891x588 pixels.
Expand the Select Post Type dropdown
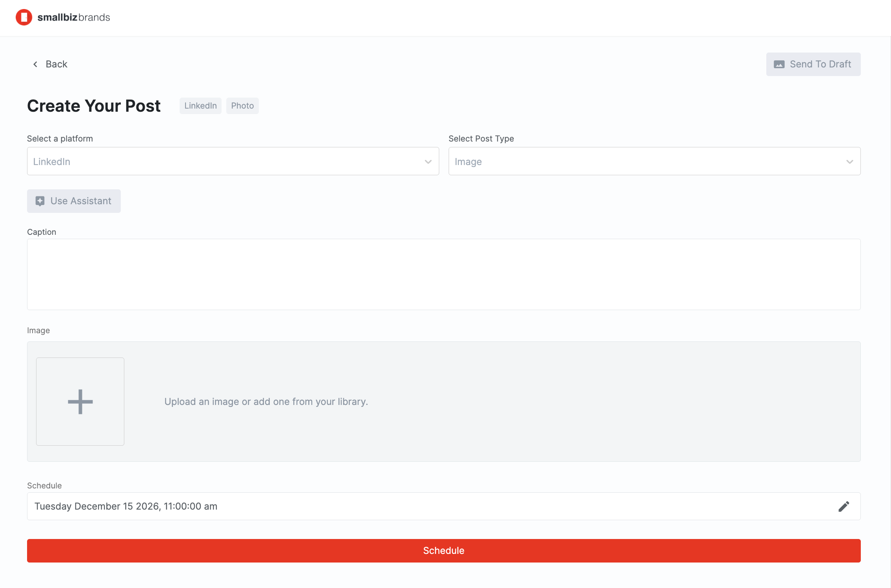pyautogui.click(x=655, y=161)
